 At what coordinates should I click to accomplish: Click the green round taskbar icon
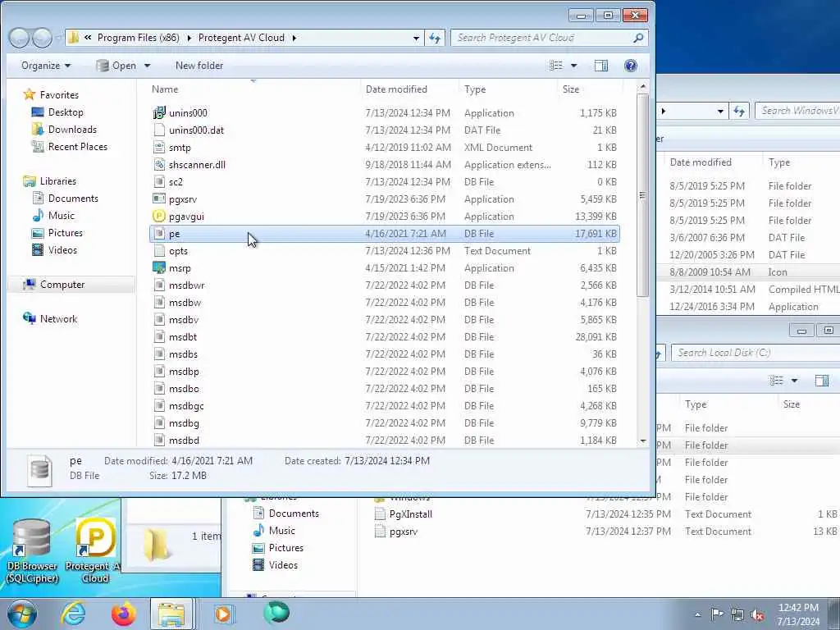point(276,613)
